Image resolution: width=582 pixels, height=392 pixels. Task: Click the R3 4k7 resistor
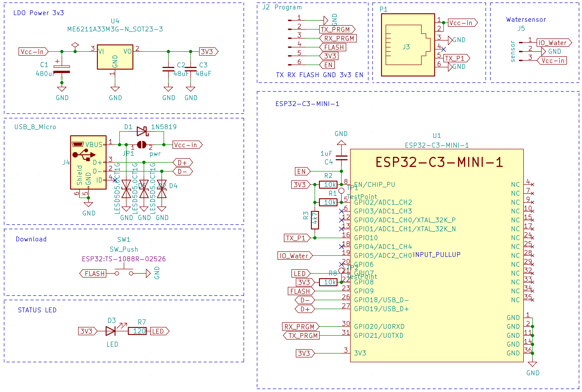click(315, 220)
